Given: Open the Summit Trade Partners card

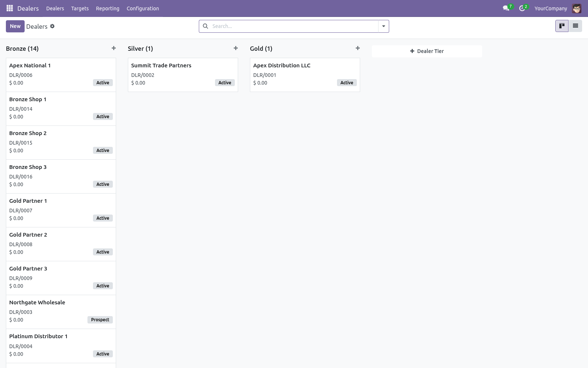Looking at the screenshot, I should [183, 75].
